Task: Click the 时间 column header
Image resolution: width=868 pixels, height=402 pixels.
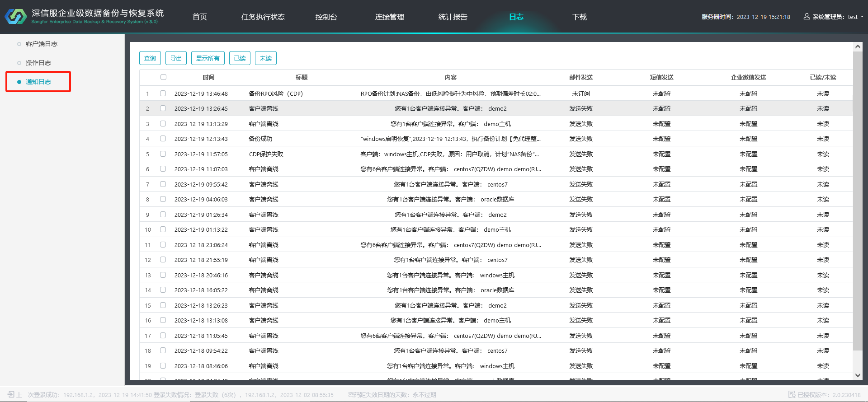Action: (209, 77)
